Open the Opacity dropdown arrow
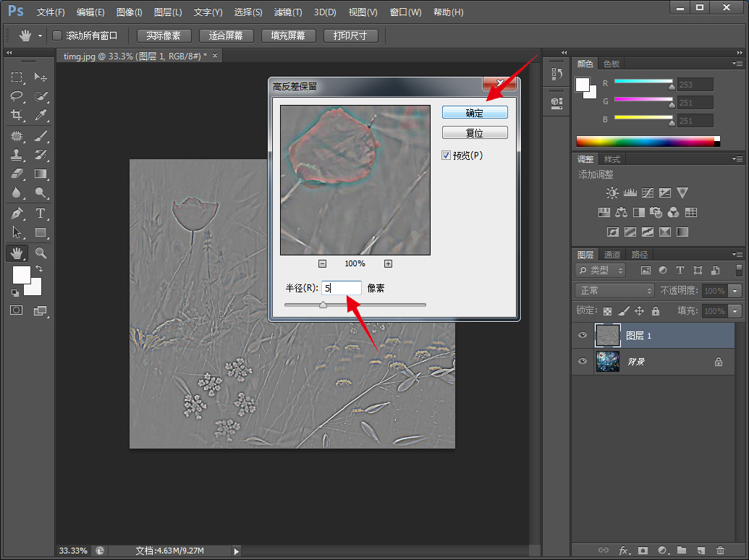The width and height of the screenshot is (749, 560). pos(735,291)
